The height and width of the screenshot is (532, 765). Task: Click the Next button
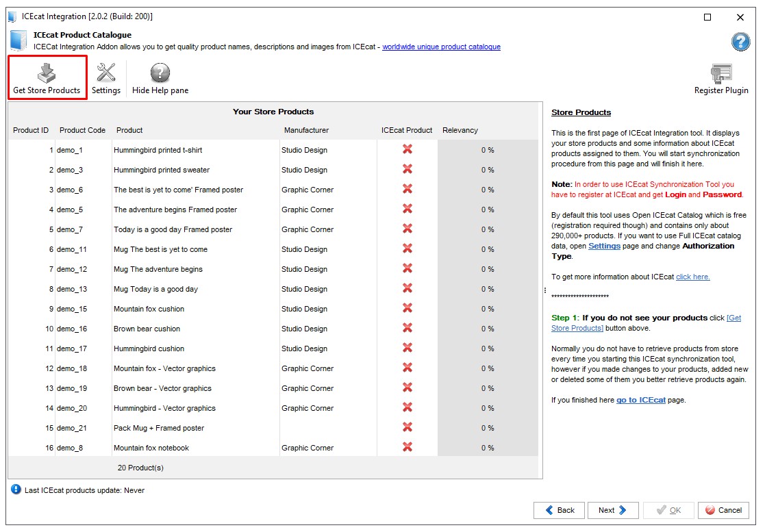pyautogui.click(x=613, y=510)
